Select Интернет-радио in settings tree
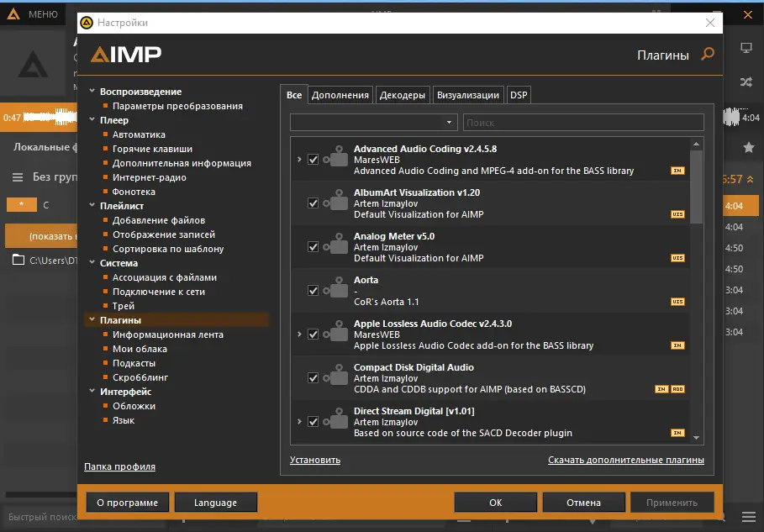The image size is (764, 532). tap(149, 177)
